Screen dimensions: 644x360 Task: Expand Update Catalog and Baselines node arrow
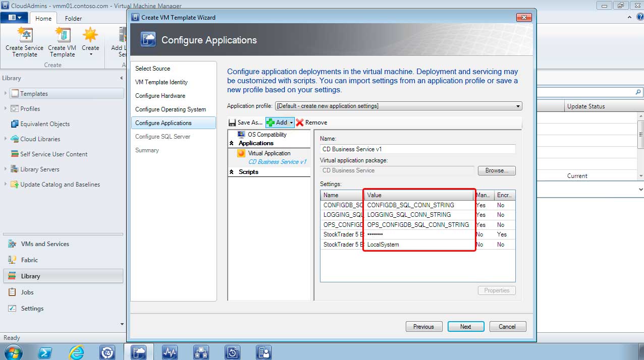(6, 184)
